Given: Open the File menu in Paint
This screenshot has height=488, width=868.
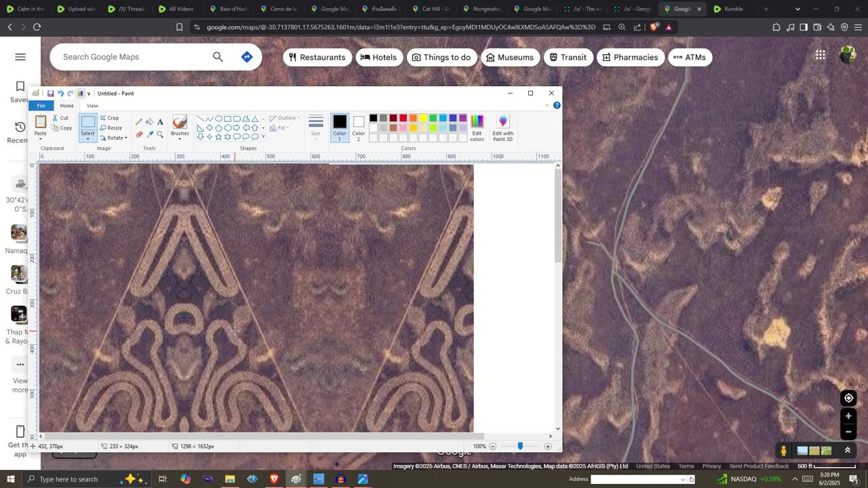Looking at the screenshot, I should point(41,106).
